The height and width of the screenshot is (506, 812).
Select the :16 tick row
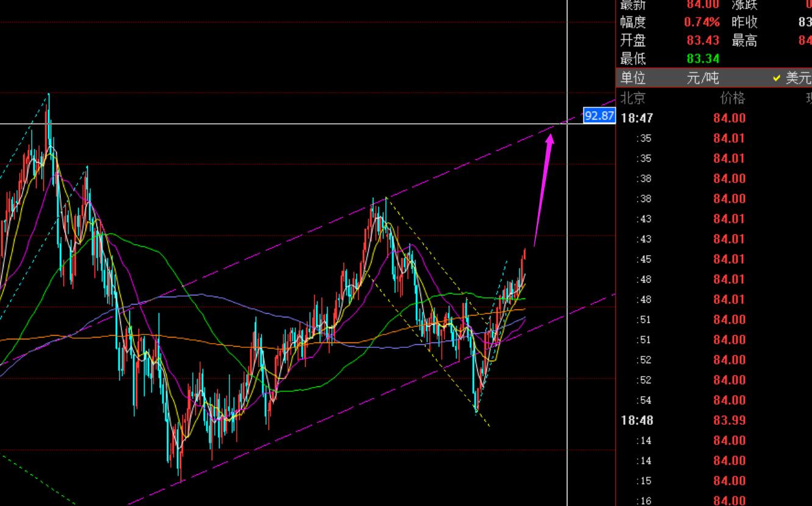(x=714, y=501)
